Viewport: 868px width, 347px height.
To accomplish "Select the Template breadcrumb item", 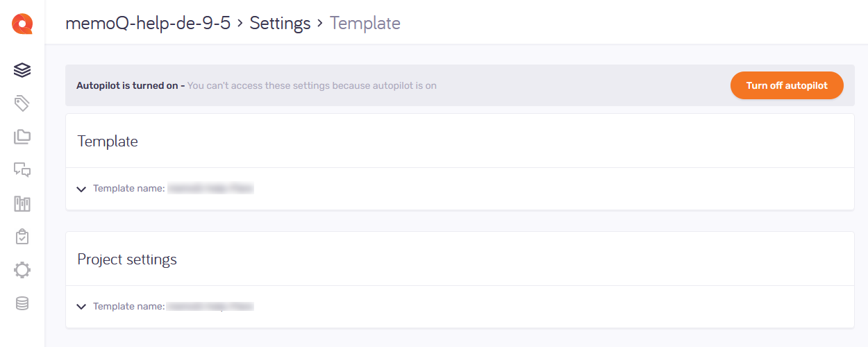I will pyautogui.click(x=365, y=23).
